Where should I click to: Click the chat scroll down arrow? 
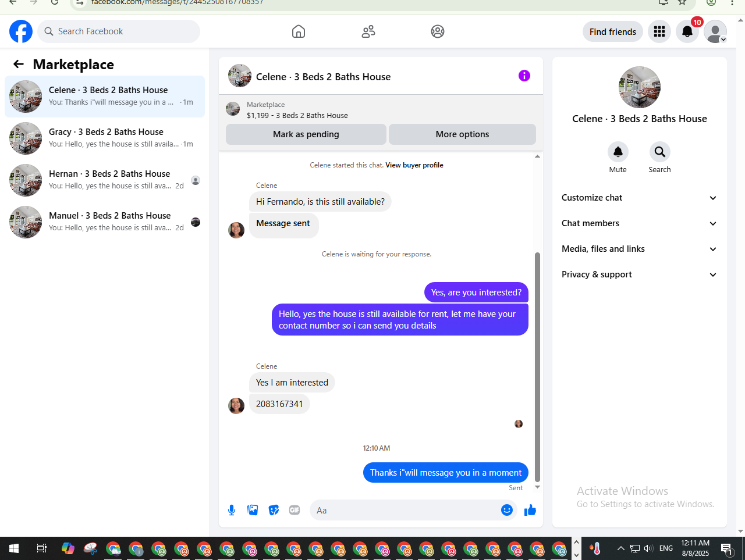pos(538,487)
